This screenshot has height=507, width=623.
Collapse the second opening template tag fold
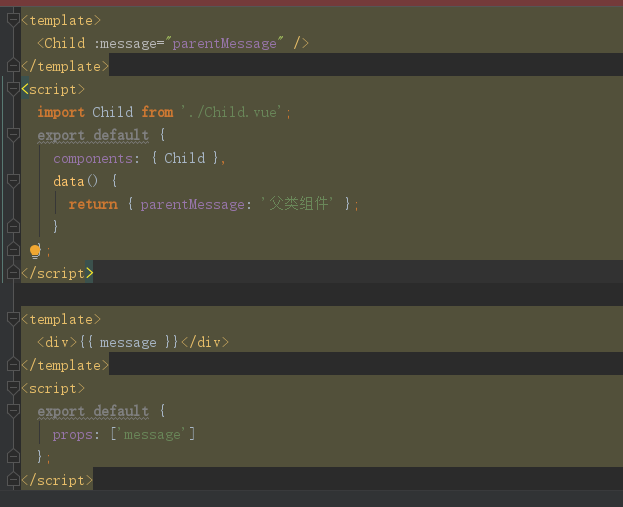(x=13, y=319)
